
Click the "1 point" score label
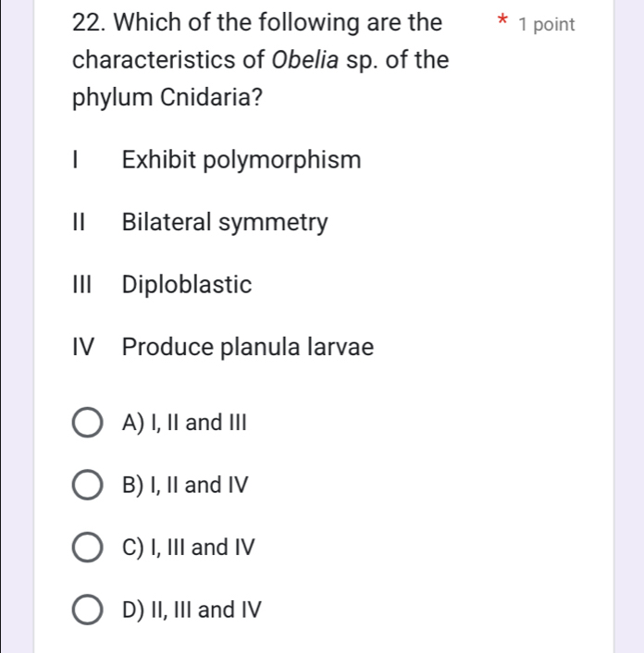click(x=547, y=25)
